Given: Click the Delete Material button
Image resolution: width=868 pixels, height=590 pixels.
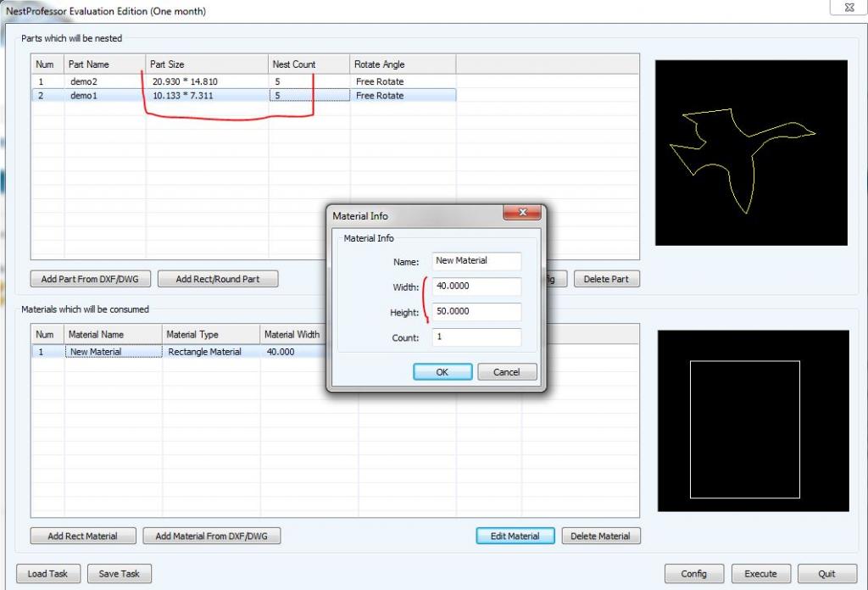Looking at the screenshot, I should [600, 536].
